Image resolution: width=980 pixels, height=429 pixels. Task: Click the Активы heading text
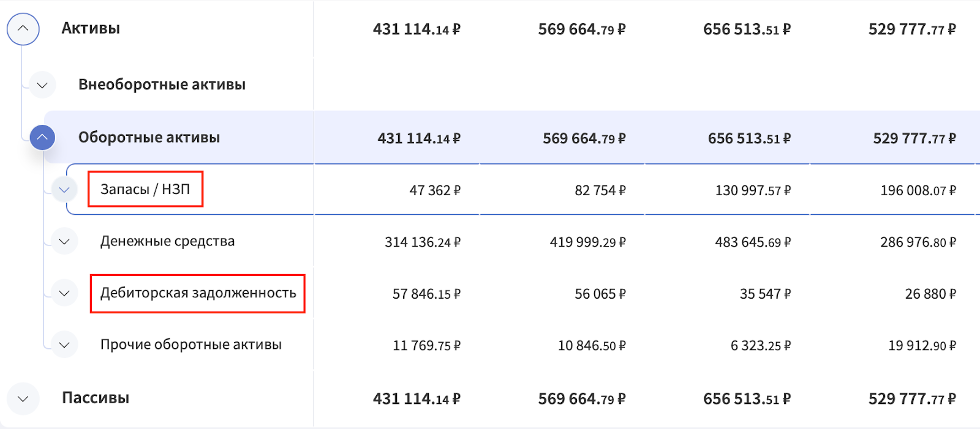(x=91, y=29)
